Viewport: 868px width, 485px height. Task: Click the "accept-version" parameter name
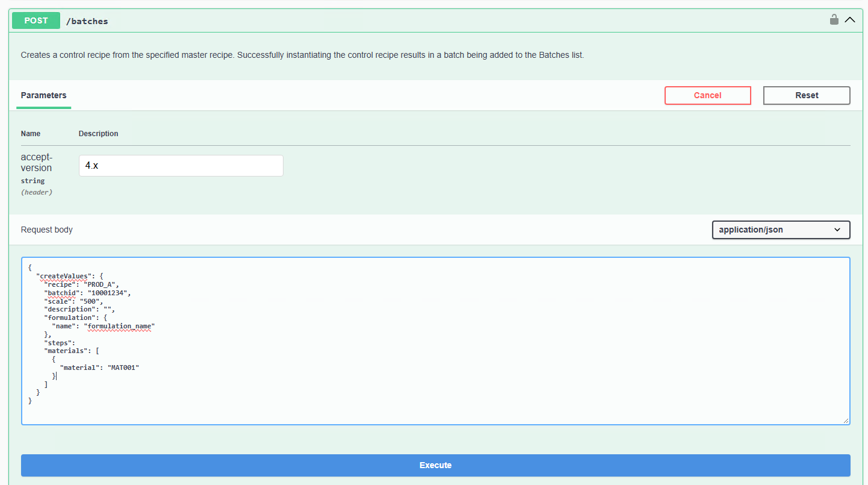coord(36,163)
